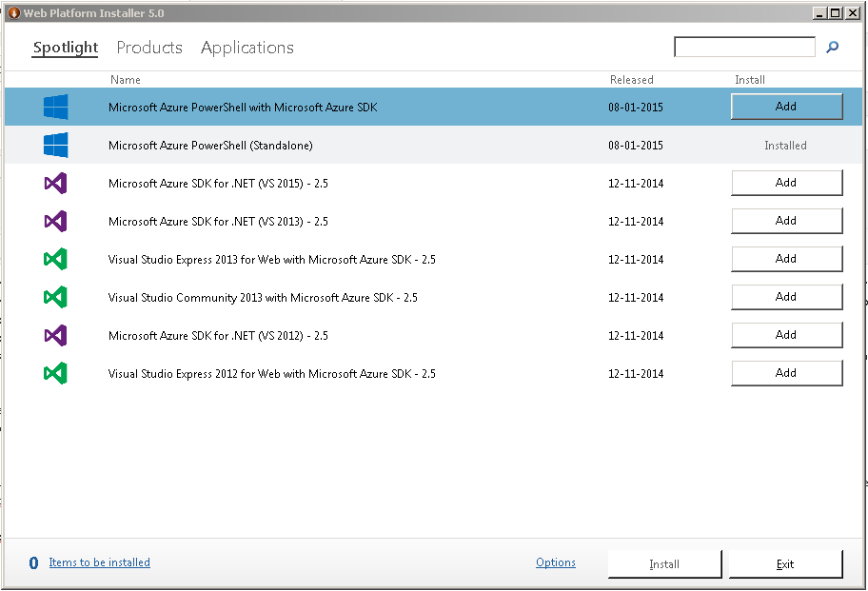Switch to the Products tab

[149, 48]
